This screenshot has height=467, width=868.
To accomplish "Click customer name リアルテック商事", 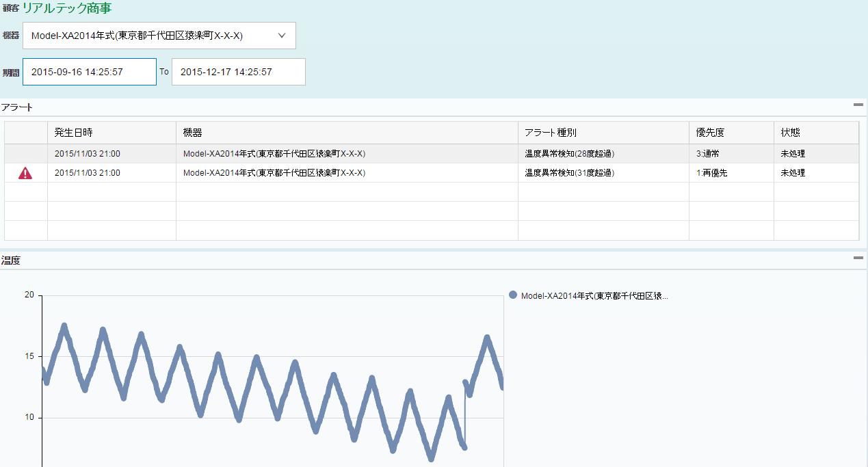I will [67, 8].
